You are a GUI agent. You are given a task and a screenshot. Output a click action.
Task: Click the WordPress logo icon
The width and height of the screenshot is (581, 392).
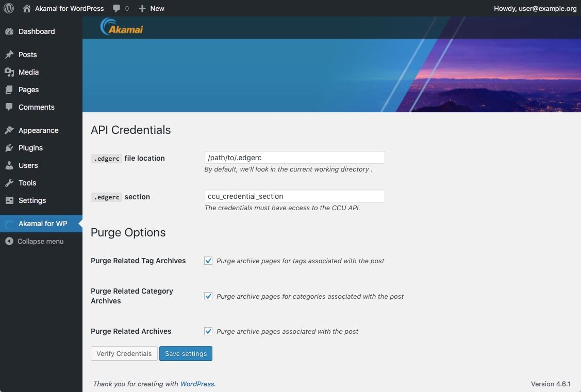tap(9, 8)
